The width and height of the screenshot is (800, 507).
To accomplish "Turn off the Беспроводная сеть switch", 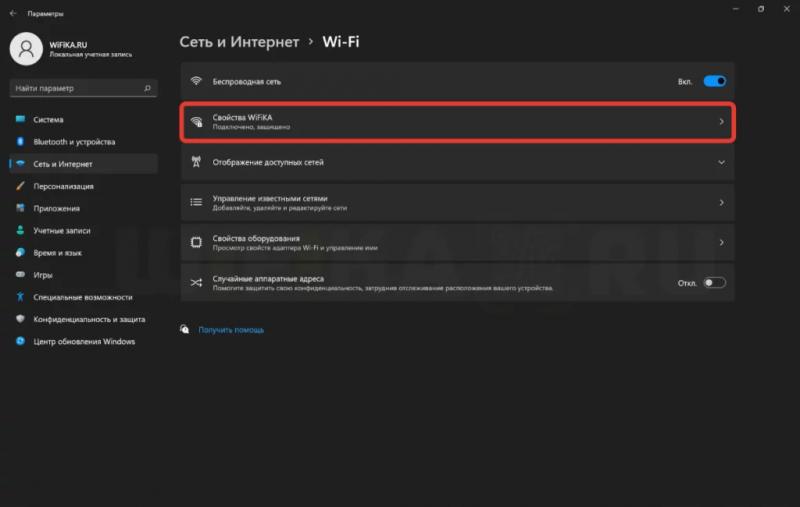I will [x=714, y=81].
